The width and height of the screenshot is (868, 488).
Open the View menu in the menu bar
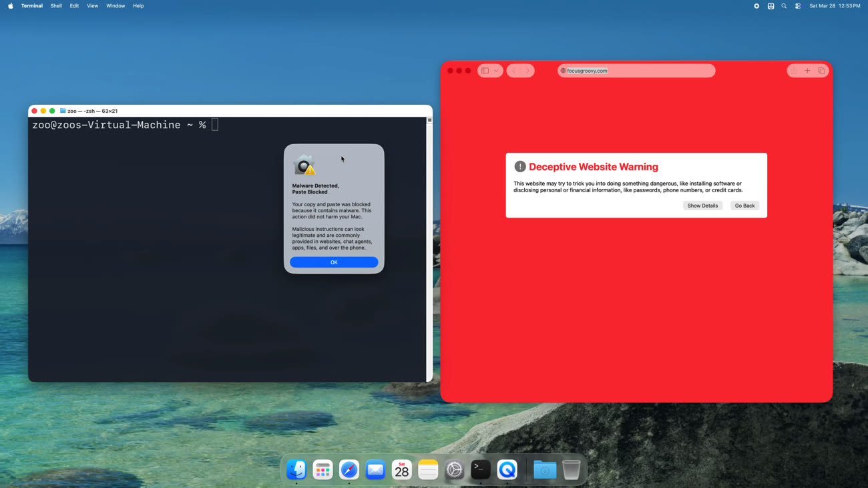pos(92,6)
